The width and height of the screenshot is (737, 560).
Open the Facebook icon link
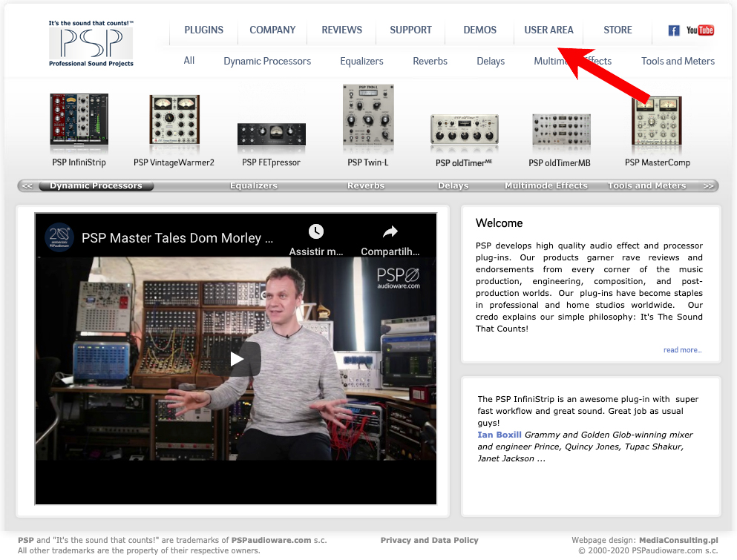pos(674,30)
